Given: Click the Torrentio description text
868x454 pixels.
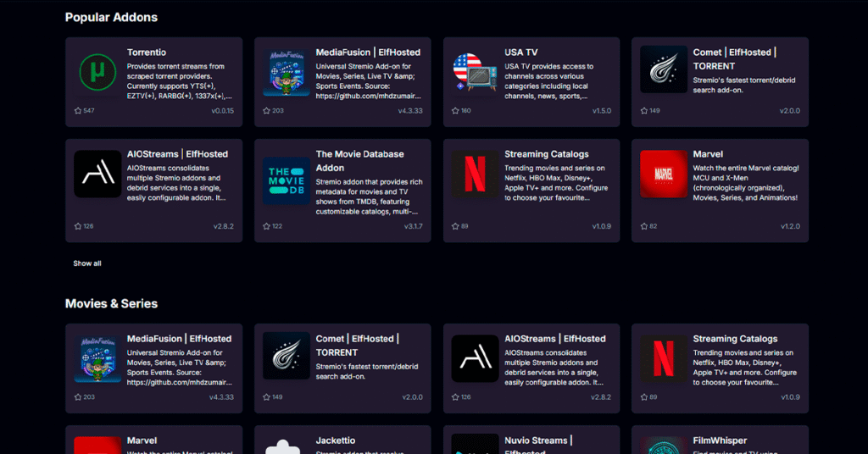Looking at the screenshot, I should [180, 81].
